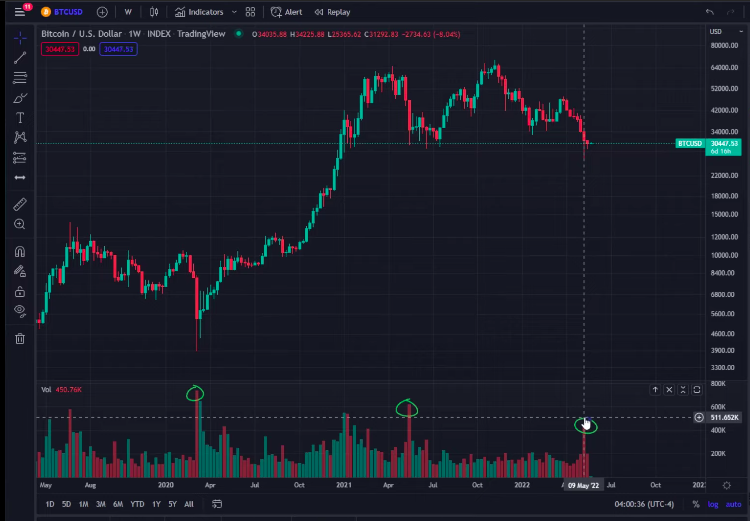Toggle stay in drawing mode pencil lock
Screen dimensions: 750x521
click(x=20, y=271)
